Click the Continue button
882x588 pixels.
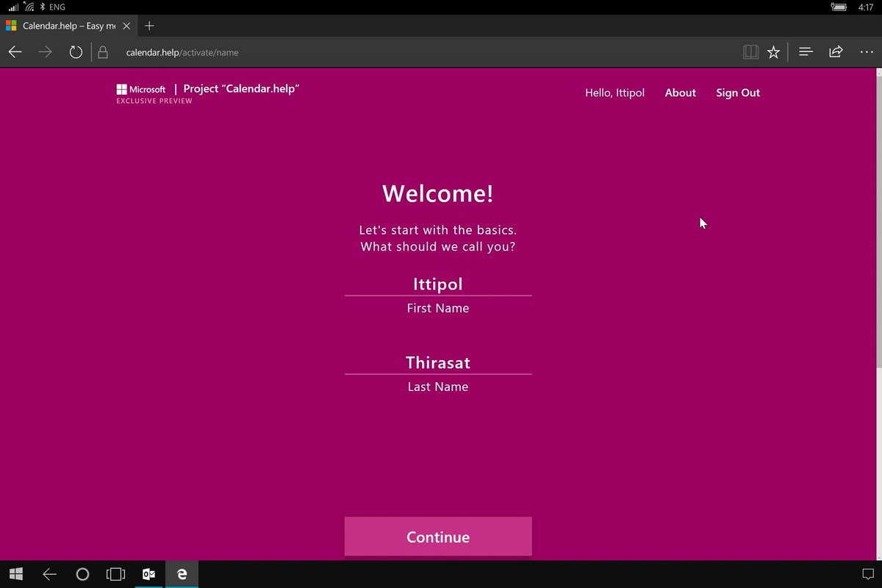point(438,537)
